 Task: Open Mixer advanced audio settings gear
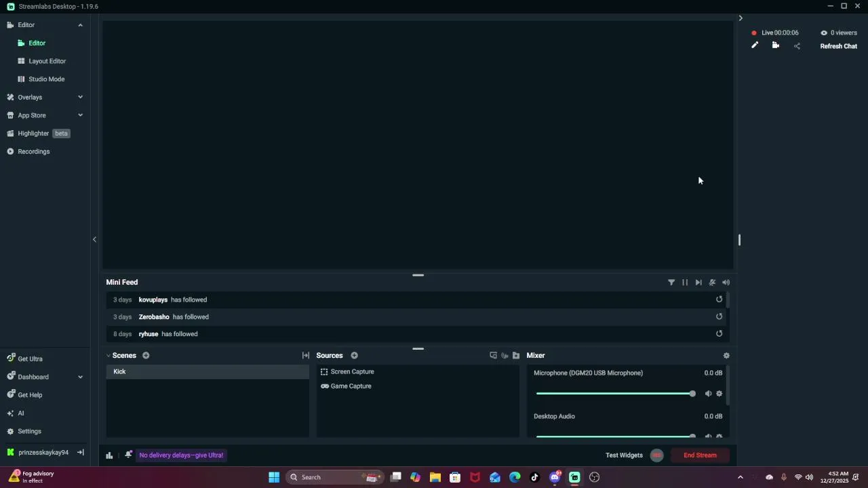pyautogui.click(x=726, y=355)
